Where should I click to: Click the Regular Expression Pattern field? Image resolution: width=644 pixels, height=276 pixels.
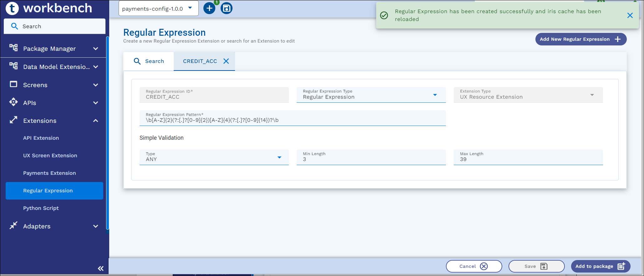click(x=292, y=120)
